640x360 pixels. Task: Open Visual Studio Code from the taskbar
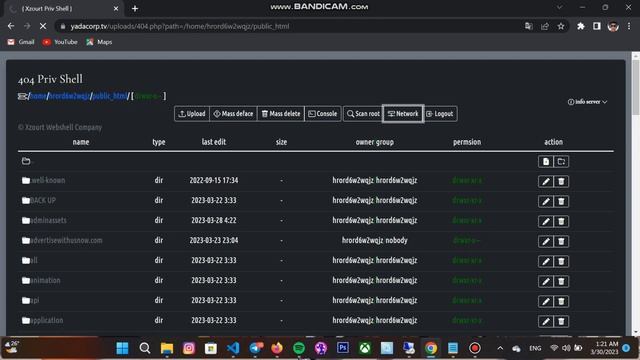[x=233, y=348]
